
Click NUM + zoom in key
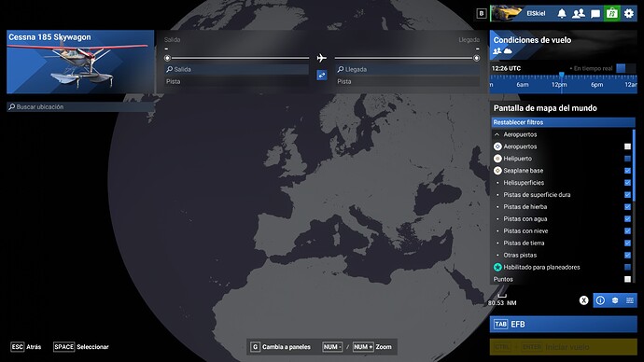pos(363,347)
